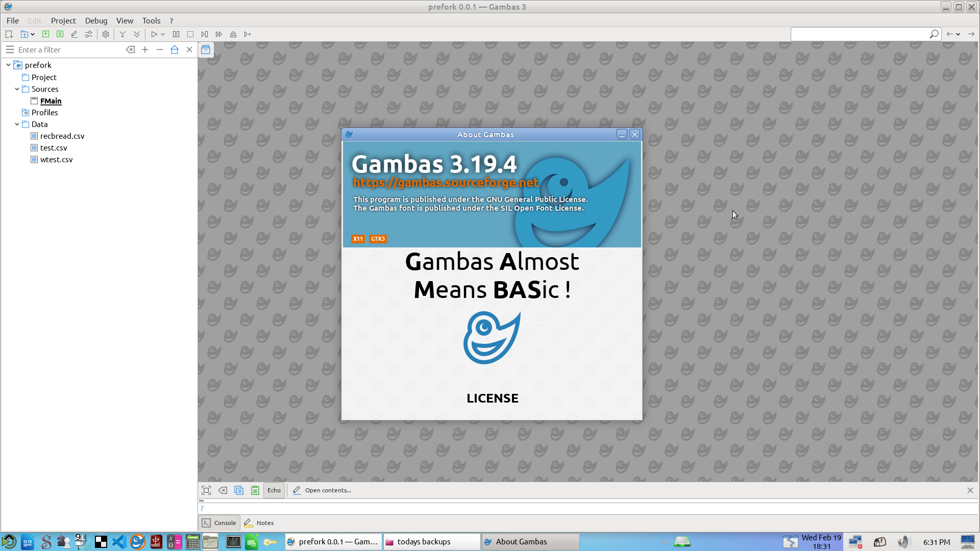This screenshot has width=980, height=551.
Task: Click the Run (play) toolbar button
Action: point(154,34)
